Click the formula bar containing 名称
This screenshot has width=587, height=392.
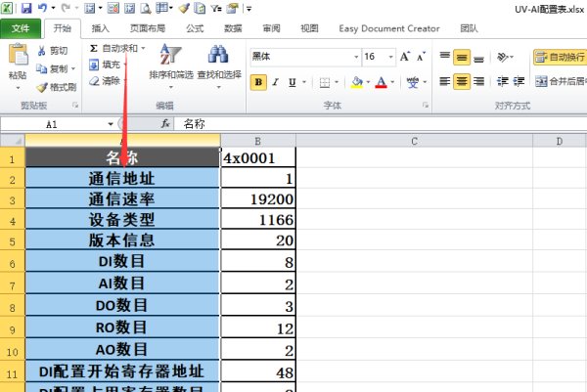pyautogui.click(x=381, y=124)
